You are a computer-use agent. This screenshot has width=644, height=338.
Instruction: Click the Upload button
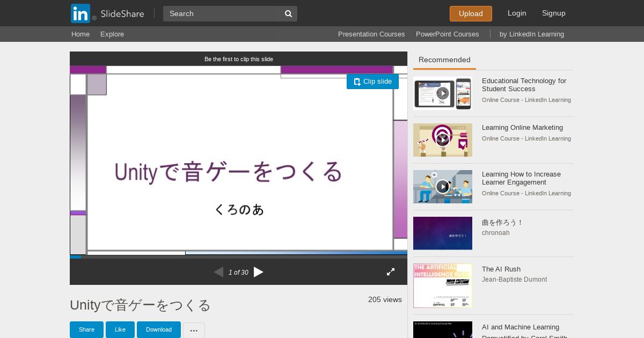pos(471,13)
